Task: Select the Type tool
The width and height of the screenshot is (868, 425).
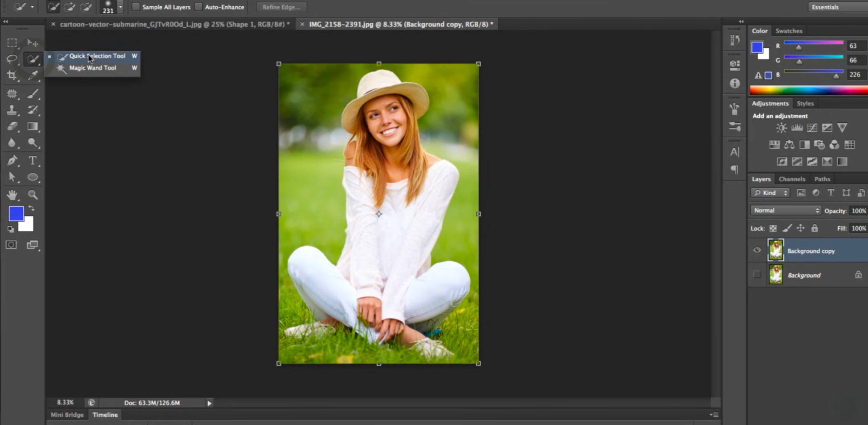Action: pyautogui.click(x=33, y=161)
